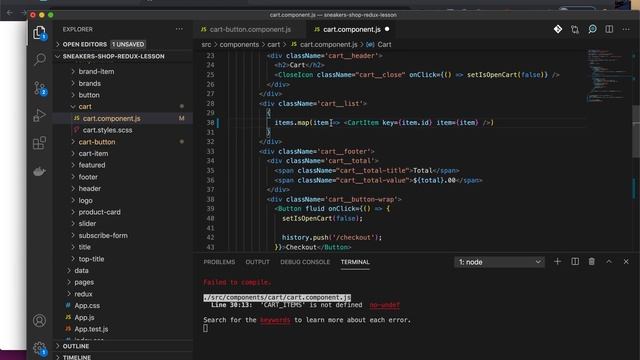
Task: Expand the header folder
Action: click(x=90, y=189)
